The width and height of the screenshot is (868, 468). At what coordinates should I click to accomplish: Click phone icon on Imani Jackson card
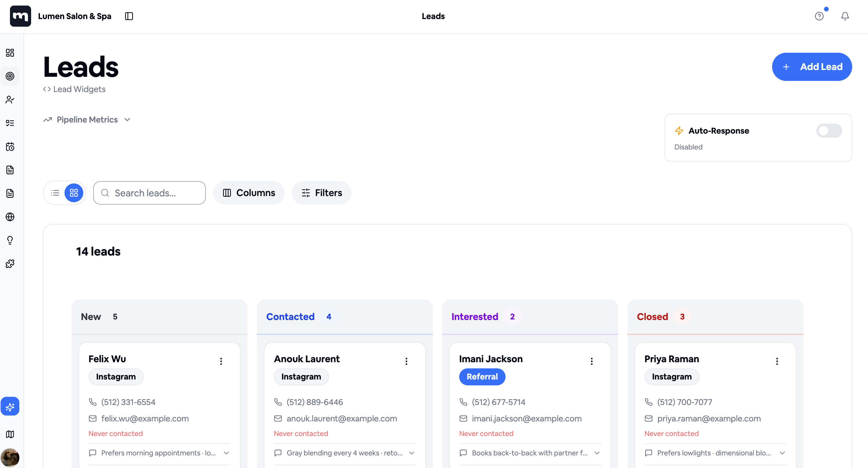(x=463, y=402)
